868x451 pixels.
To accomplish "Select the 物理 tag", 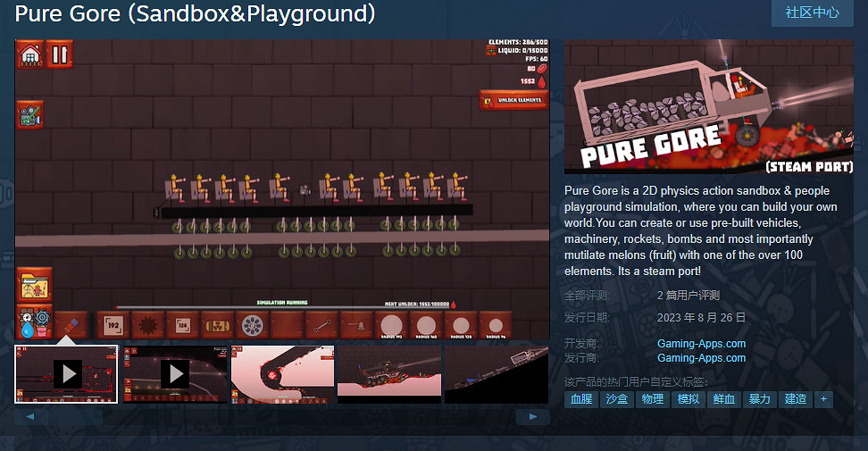I will [653, 399].
